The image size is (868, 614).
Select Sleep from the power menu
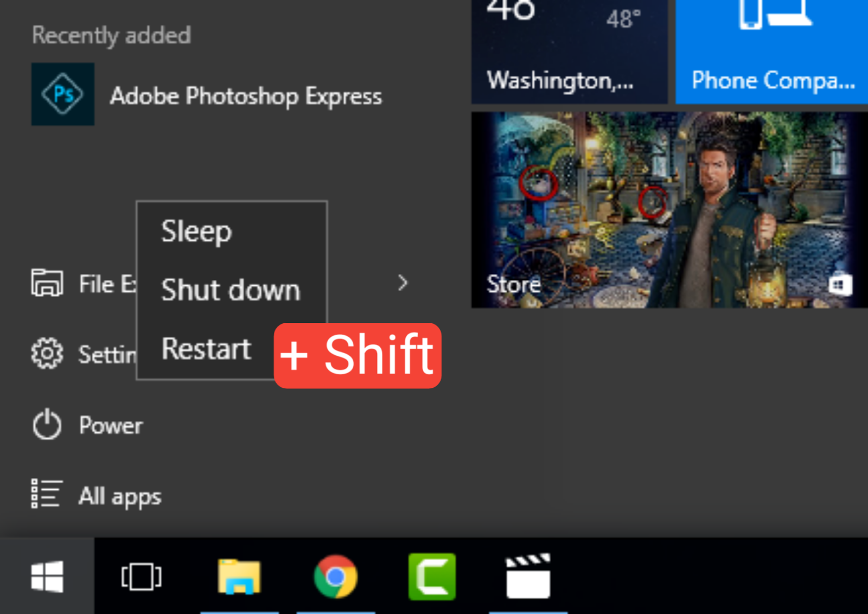[196, 232]
